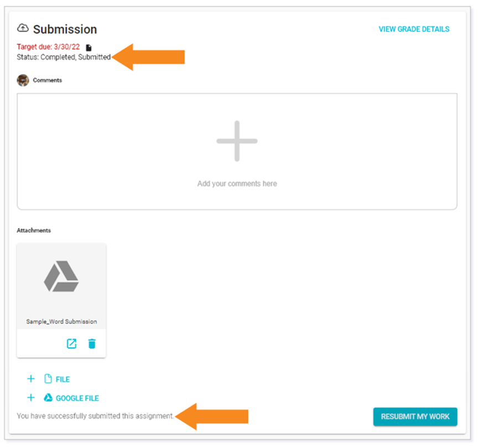Click the user avatar next to Comments label

click(22, 80)
